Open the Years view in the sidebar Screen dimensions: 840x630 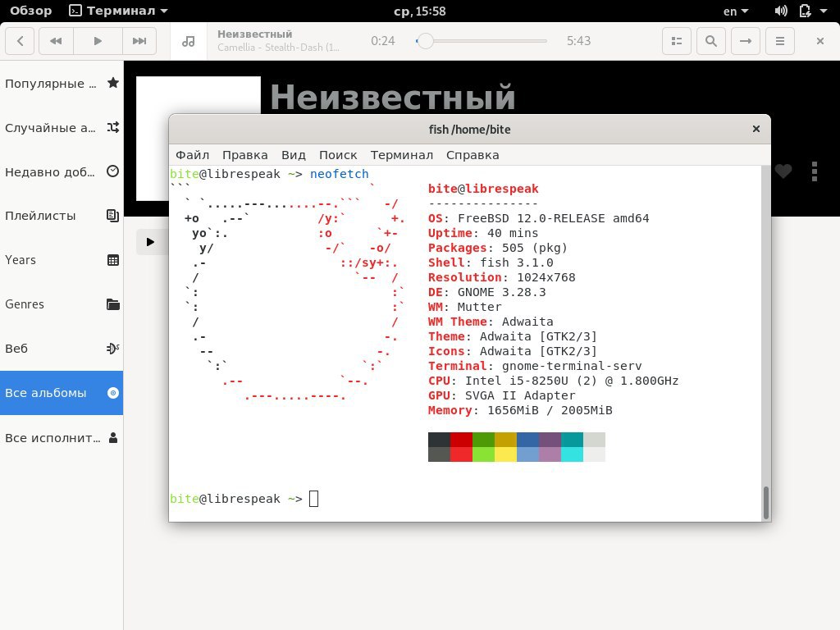[62, 260]
